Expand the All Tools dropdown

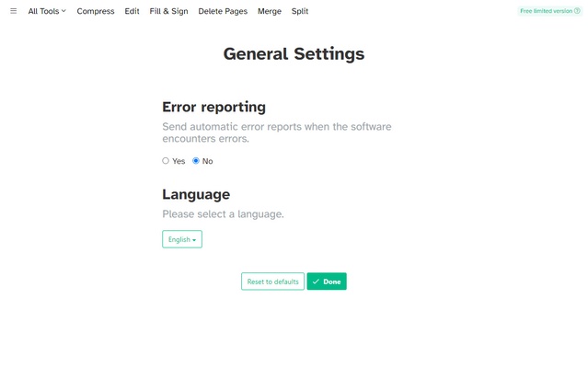[x=47, y=12]
